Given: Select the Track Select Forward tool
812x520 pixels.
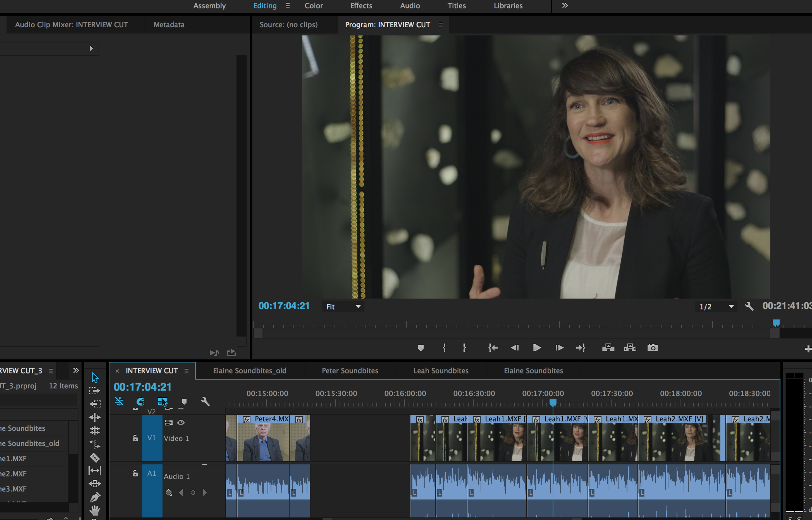Looking at the screenshot, I should tap(95, 391).
